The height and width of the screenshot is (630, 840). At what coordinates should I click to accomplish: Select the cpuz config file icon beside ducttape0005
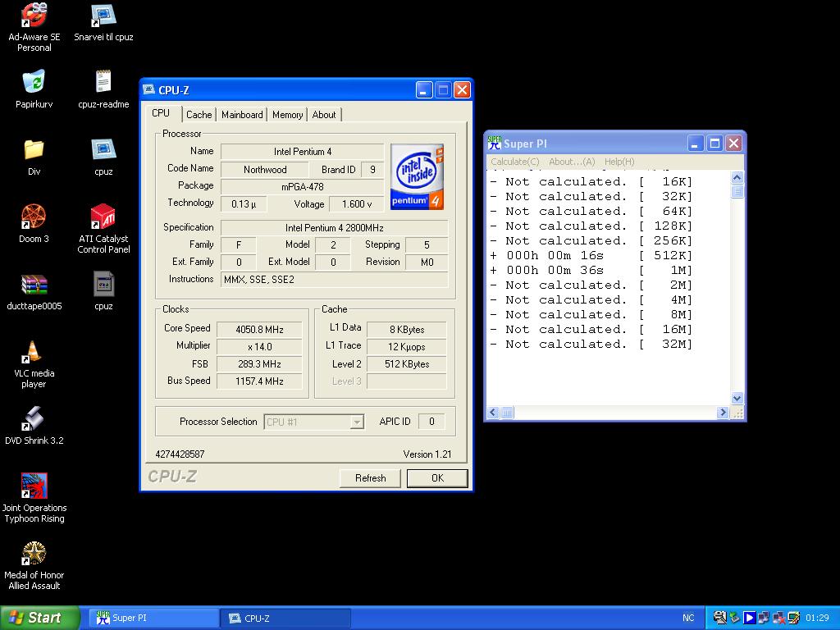coord(103,285)
